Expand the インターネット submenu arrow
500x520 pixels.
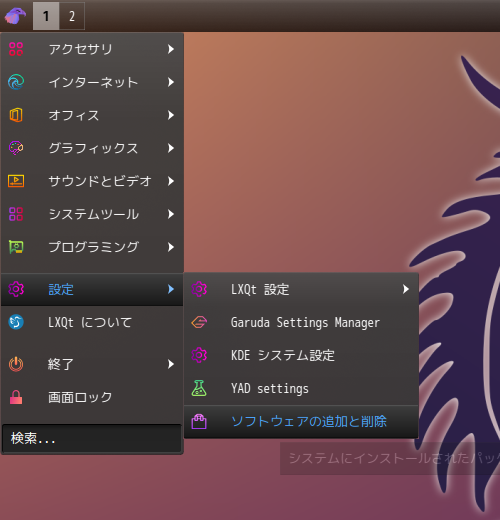[x=171, y=82]
